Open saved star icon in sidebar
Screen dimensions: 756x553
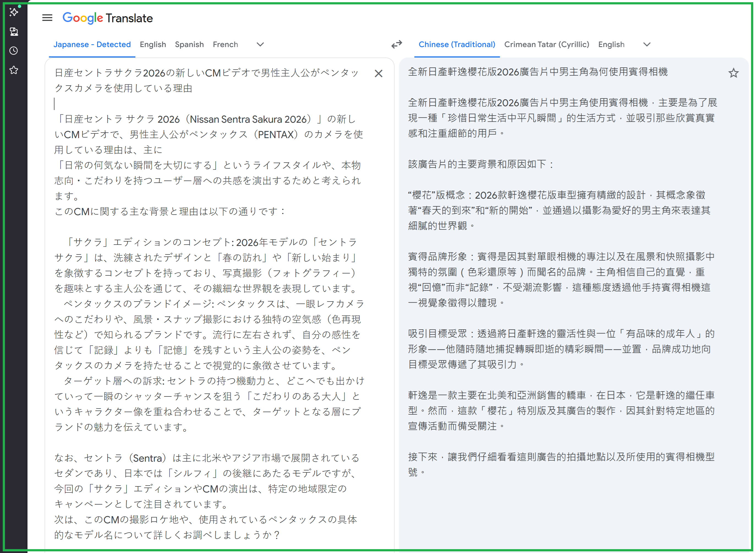pos(14,70)
